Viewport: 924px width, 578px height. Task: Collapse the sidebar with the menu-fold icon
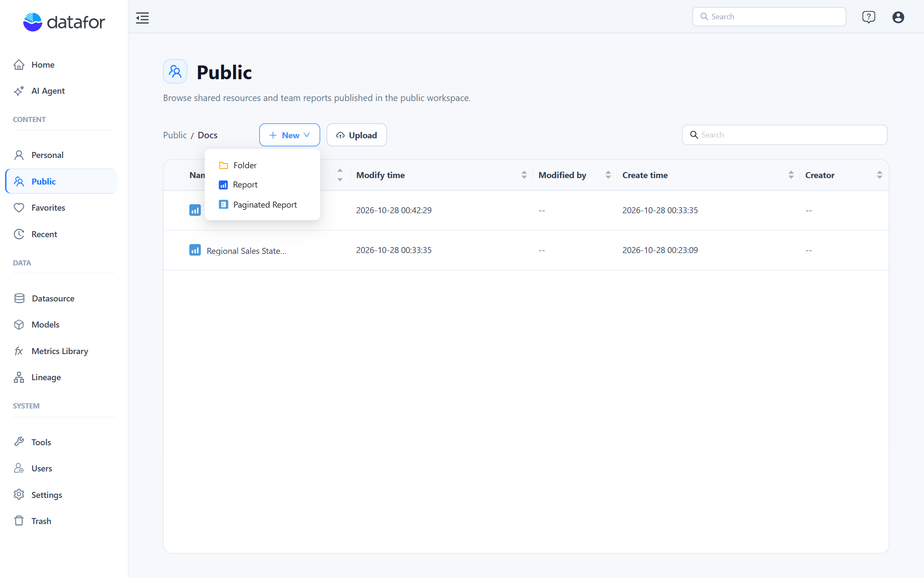[x=142, y=18]
